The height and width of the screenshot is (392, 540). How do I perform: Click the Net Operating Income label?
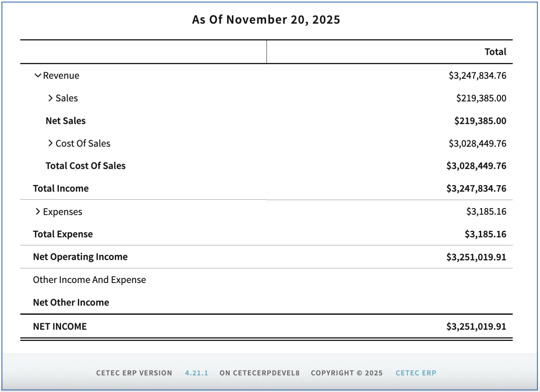point(80,257)
